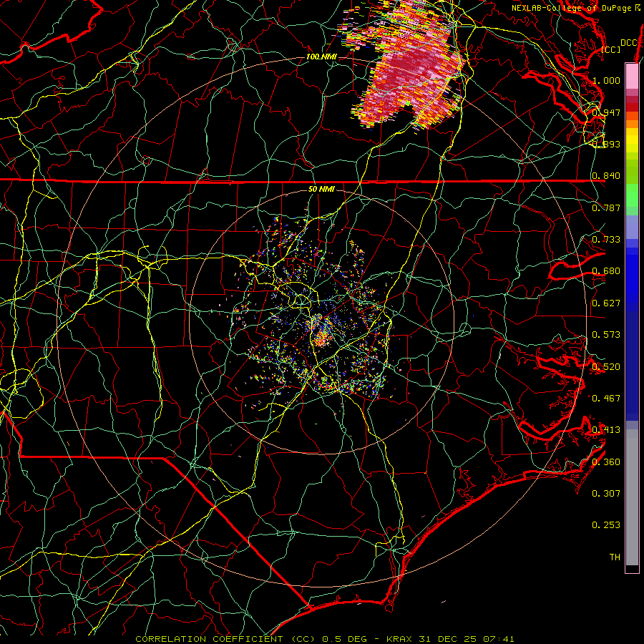Image resolution: width=644 pixels, height=644 pixels.
Task: Select the 0.307 legend value
Action: 606,494
